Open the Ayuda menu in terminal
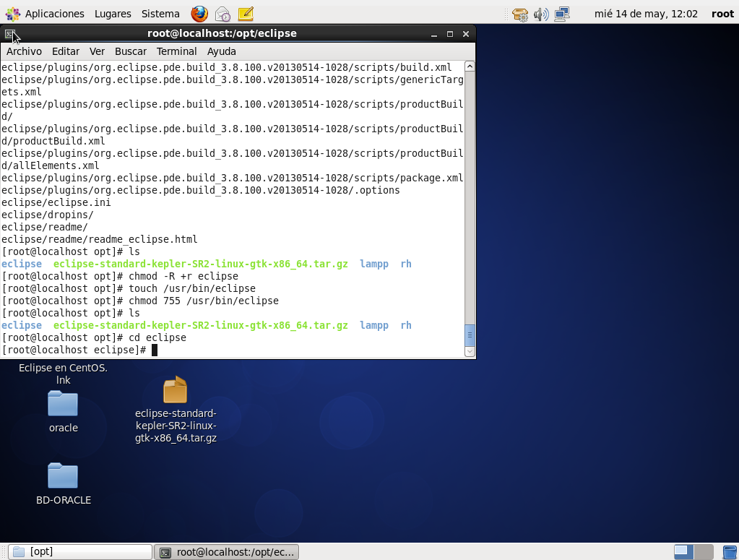Viewport: 739px width, 560px height. pyautogui.click(x=222, y=51)
